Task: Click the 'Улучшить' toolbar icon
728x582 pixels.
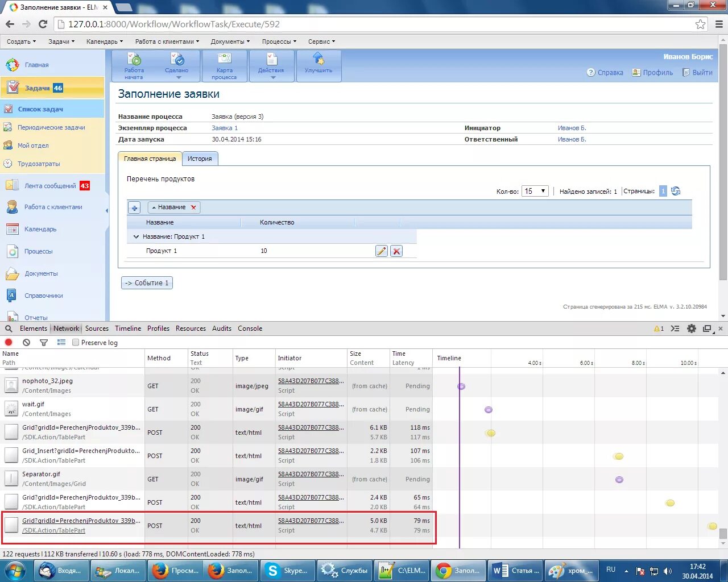Action: pyautogui.click(x=318, y=66)
